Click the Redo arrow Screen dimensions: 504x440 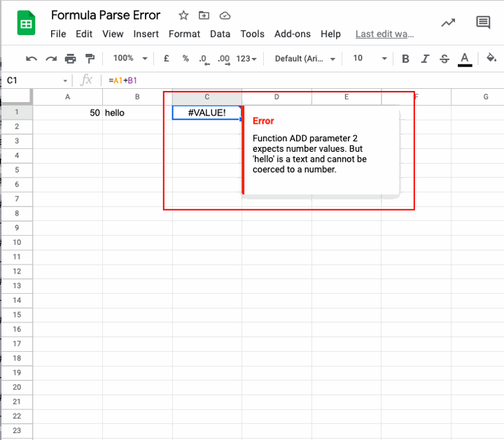click(x=51, y=59)
